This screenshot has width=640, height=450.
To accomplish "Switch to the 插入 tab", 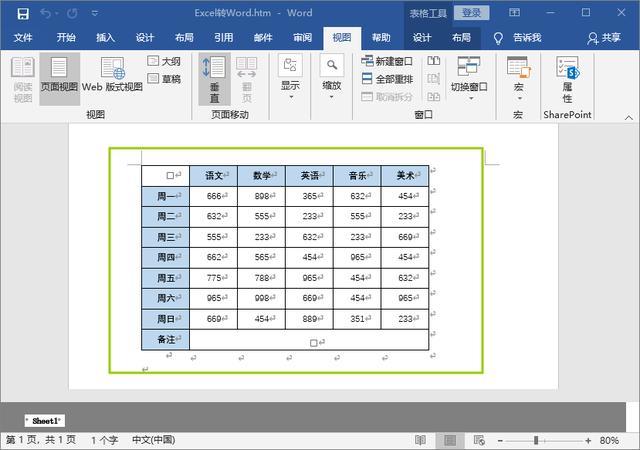I will [x=105, y=38].
